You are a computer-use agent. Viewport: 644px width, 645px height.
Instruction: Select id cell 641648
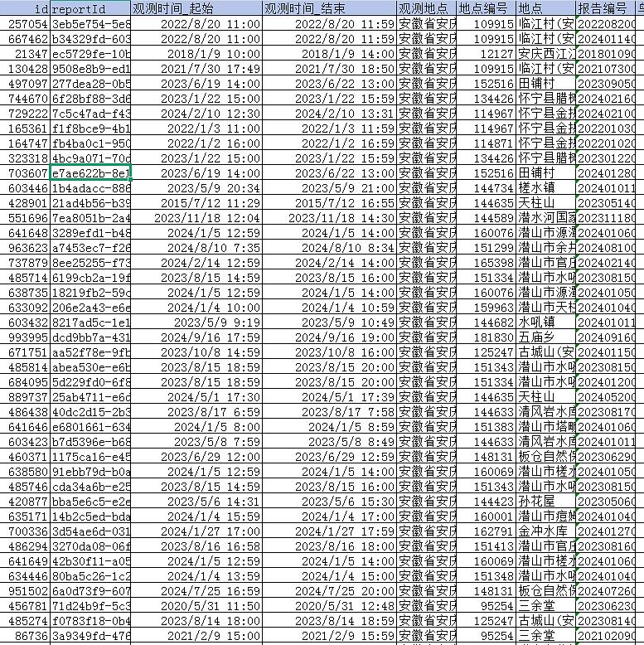click(x=25, y=233)
